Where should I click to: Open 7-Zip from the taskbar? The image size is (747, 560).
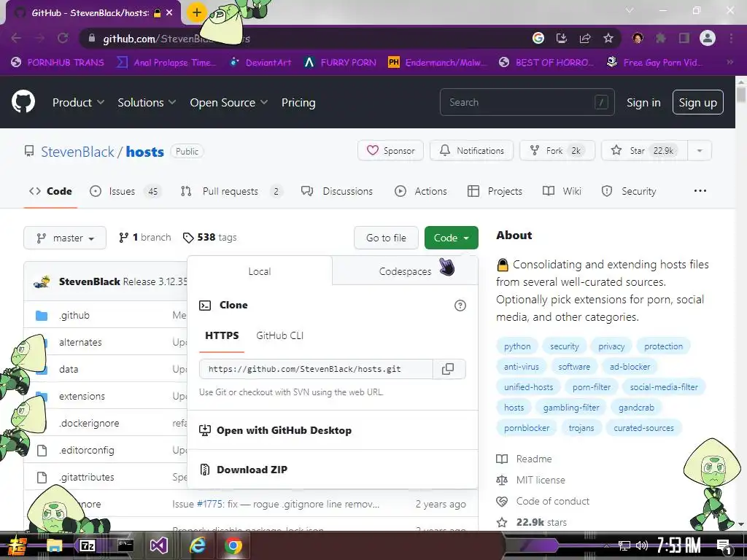pos(88,545)
